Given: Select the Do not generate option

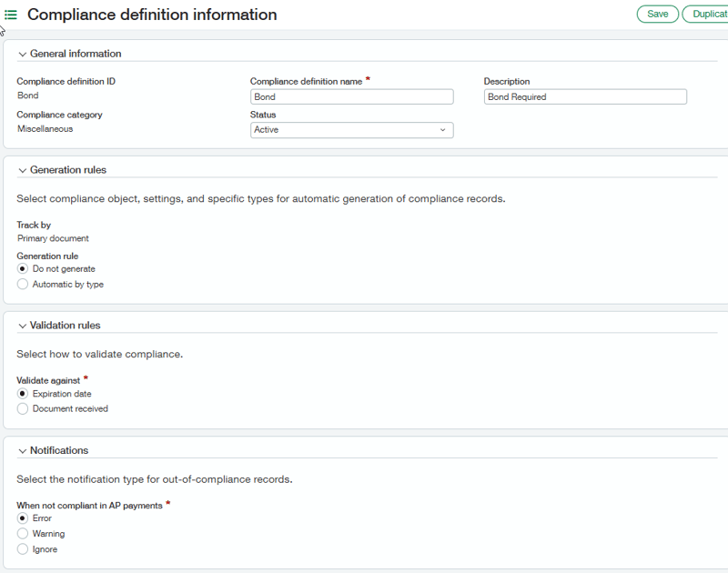Looking at the screenshot, I should pyautogui.click(x=23, y=269).
